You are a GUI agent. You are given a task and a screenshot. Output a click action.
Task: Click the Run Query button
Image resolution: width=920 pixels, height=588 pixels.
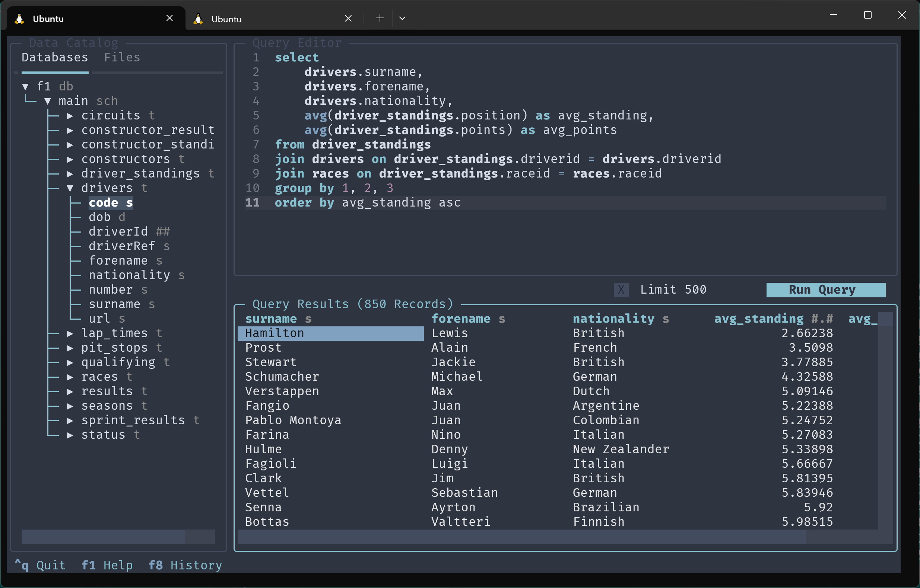821,289
